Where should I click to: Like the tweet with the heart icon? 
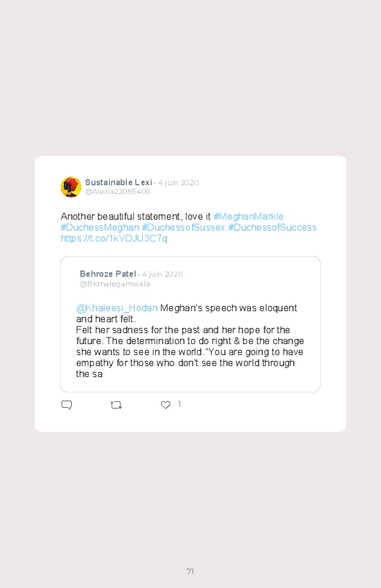[x=166, y=405]
